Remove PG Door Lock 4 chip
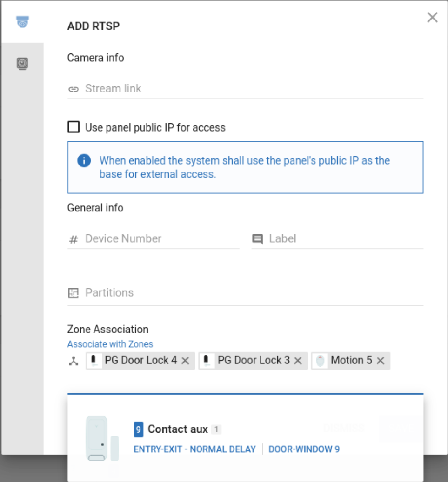The width and height of the screenshot is (448, 482). [185, 361]
